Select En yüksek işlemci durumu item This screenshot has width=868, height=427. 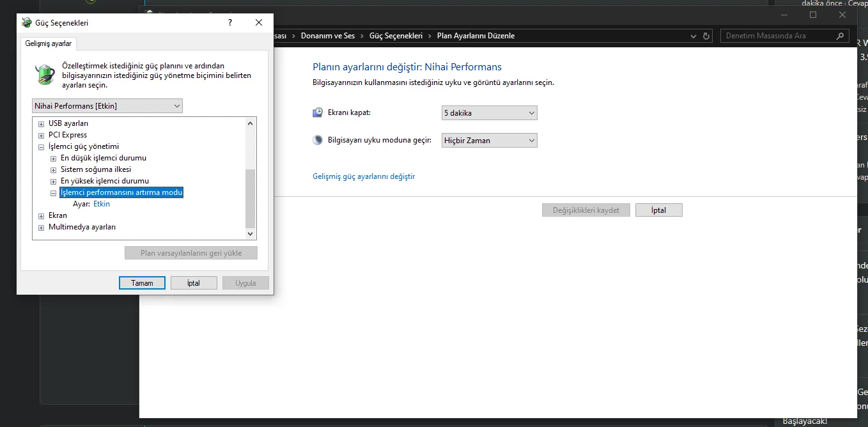(105, 181)
